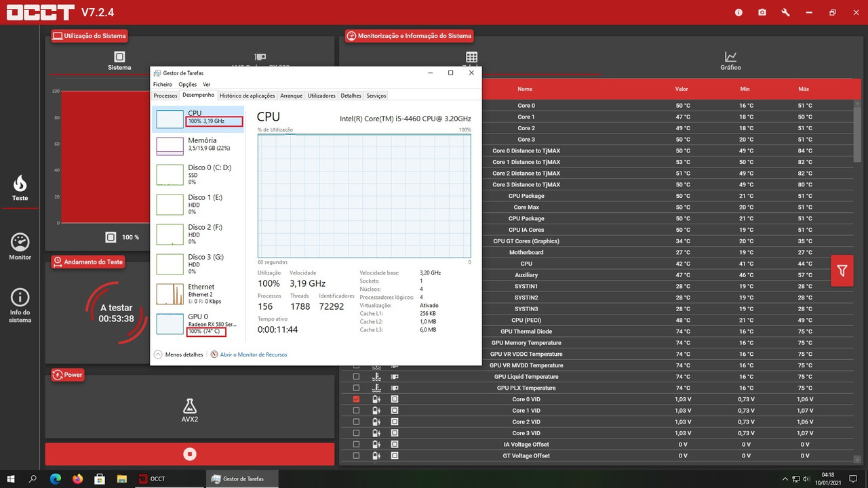Open the Ficheiro menu in Gestor de Tarefas

coord(163,85)
